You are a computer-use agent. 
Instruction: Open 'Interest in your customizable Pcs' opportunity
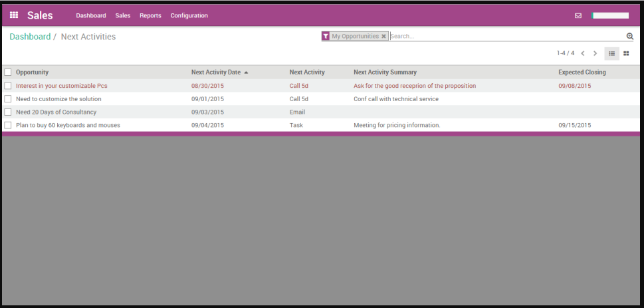coord(62,86)
